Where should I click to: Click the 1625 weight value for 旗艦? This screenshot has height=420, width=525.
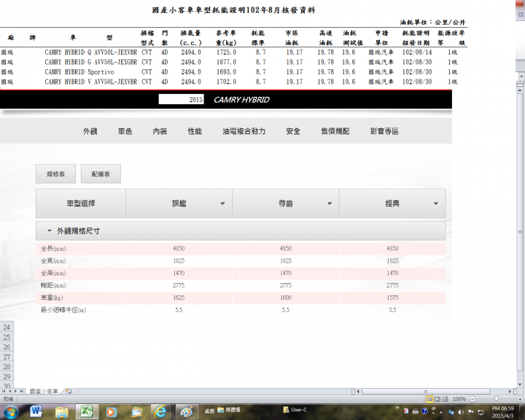[x=179, y=297]
